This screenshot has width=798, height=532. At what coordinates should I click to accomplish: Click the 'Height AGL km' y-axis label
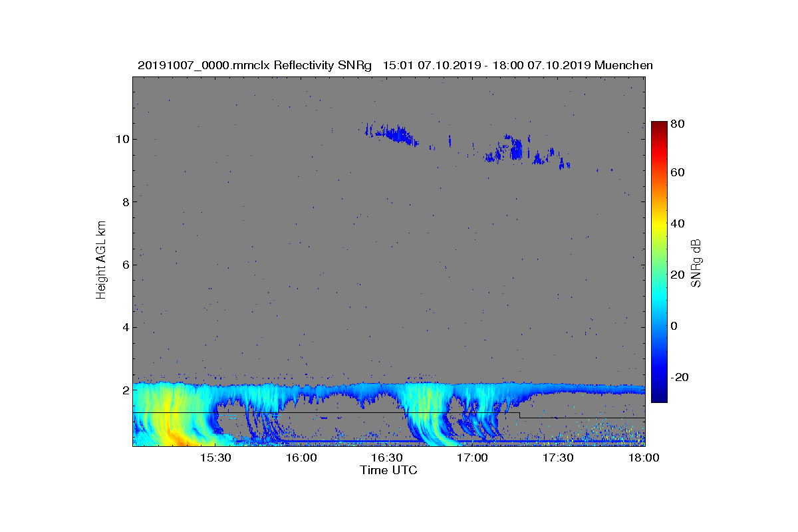(x=101, y=261)
